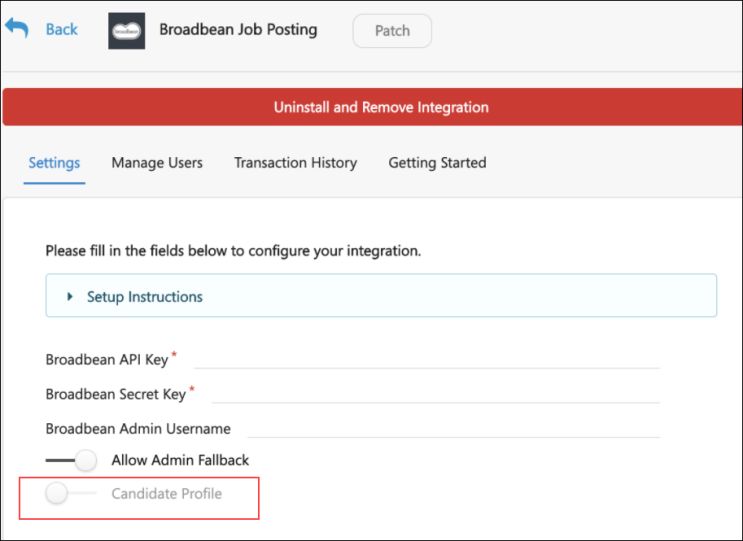Focus the Broadbean Secret Key field
743x541 pixels.
tap(435, 394)
